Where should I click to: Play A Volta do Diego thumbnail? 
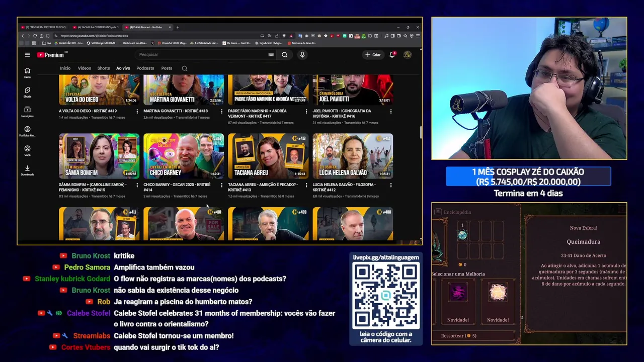pyautogui.click(x=99, y=89)
